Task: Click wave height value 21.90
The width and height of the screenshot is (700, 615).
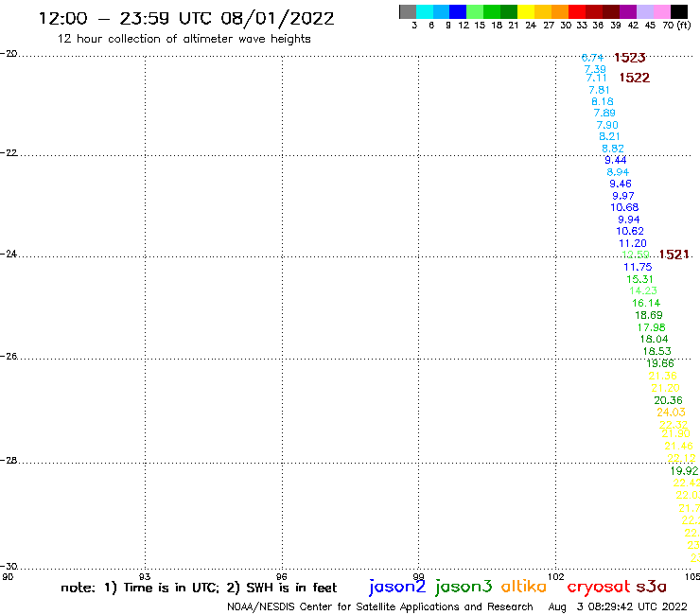Action: (x=676, y=433)
